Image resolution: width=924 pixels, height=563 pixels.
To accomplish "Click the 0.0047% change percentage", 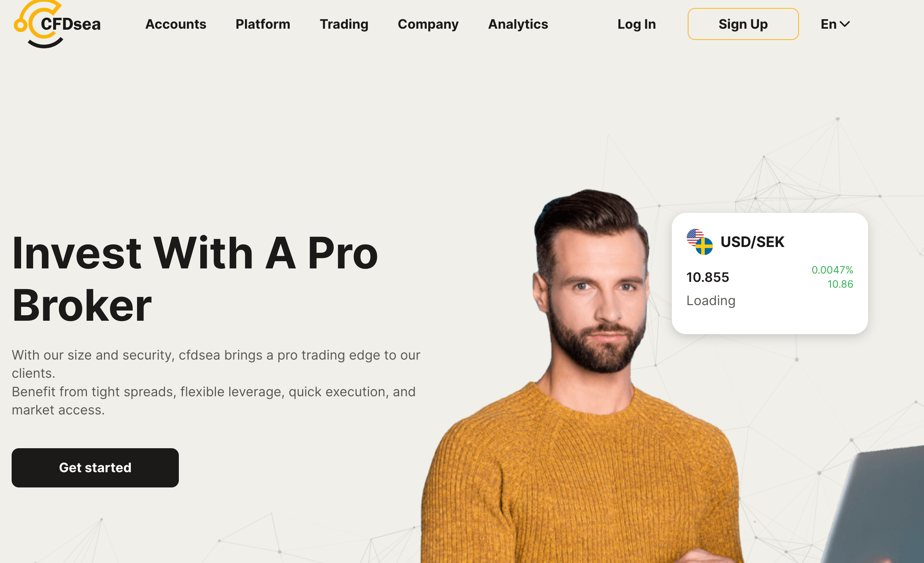I will (x=832, y=270).
